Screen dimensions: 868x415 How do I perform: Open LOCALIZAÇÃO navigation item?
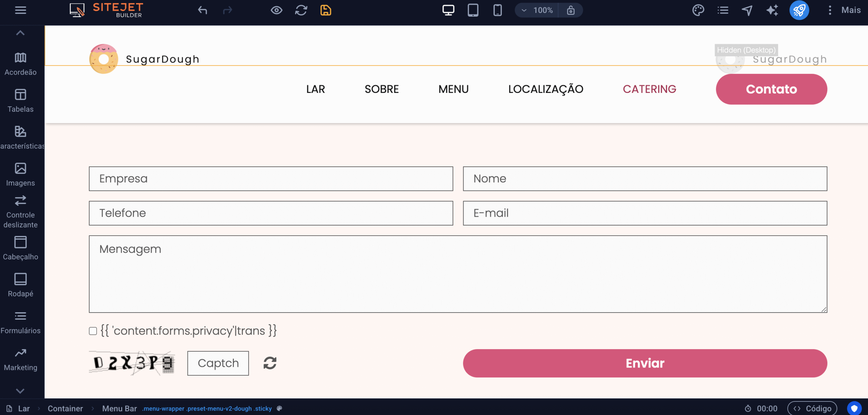(x=546, y=89)
